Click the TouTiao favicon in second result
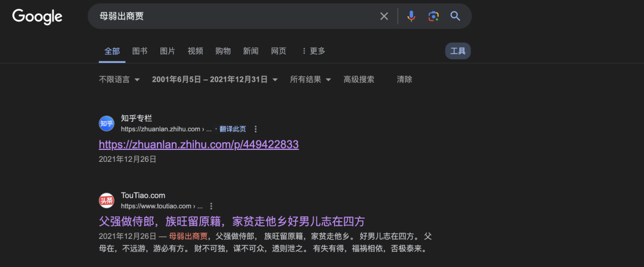 click(107, 200)
